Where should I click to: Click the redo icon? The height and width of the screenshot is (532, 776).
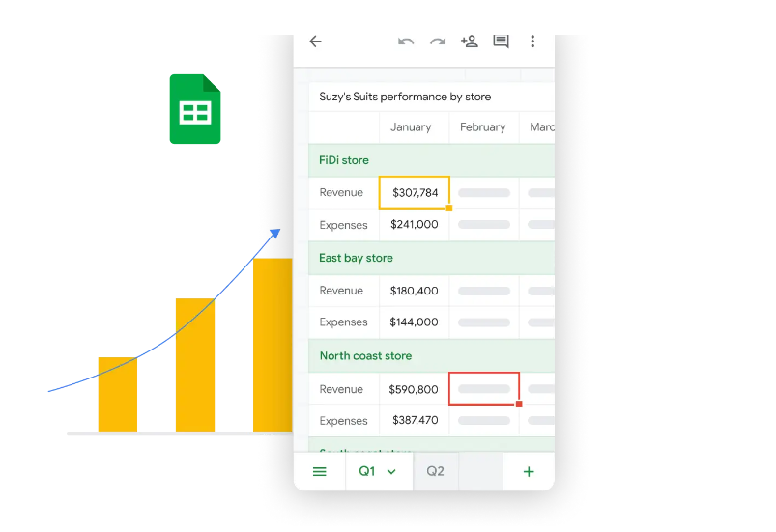tap(438, 42)
